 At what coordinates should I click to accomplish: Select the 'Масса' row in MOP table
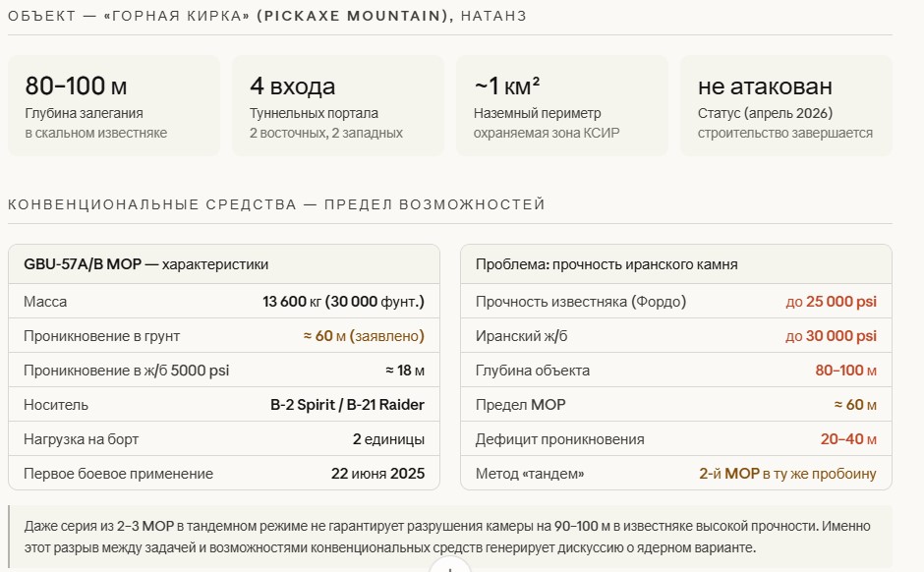[223, 302]
